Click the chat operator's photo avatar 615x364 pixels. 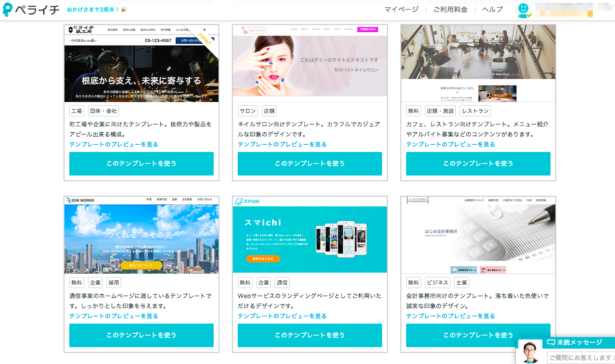(530, 352)
